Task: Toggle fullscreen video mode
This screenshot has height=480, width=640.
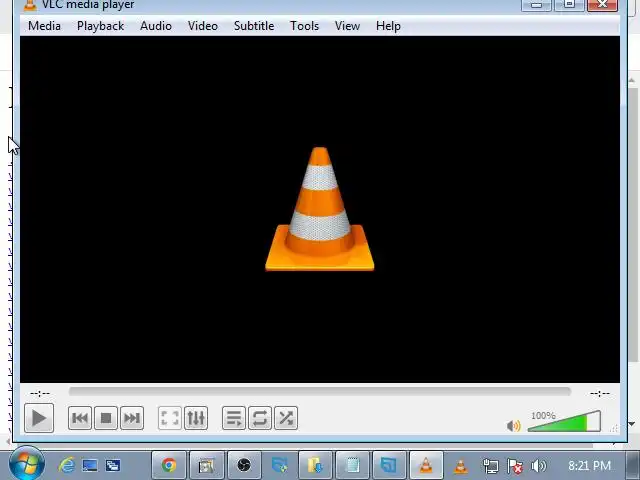Action: click(170, 418)
